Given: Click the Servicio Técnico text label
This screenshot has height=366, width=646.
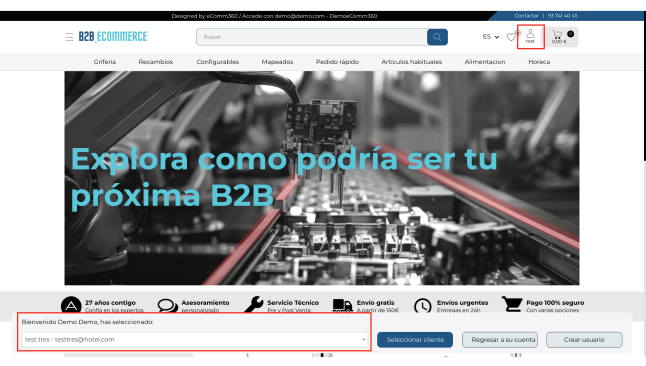Looking at the screenshot, I should click(x=293, y=303).
